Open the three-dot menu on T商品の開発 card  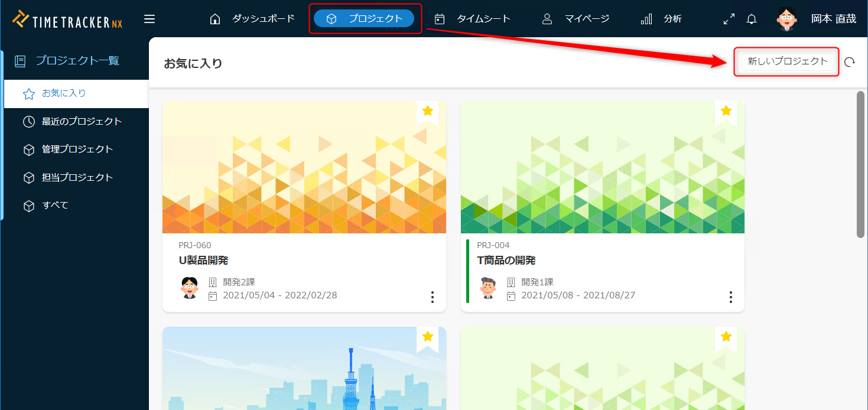pos(731,297)
